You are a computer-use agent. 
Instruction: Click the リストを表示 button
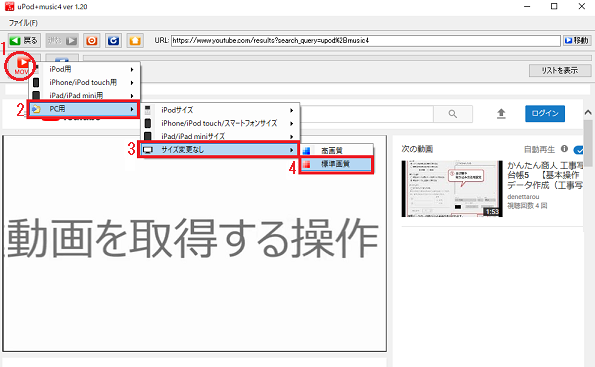click(560, 70)
